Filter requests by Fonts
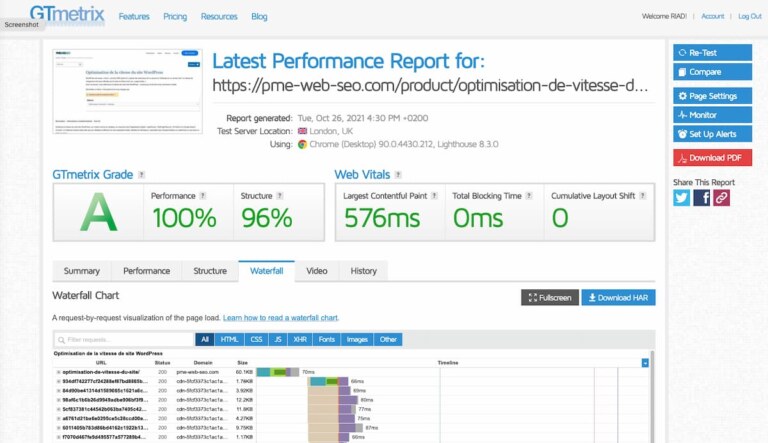 point(326,339)
